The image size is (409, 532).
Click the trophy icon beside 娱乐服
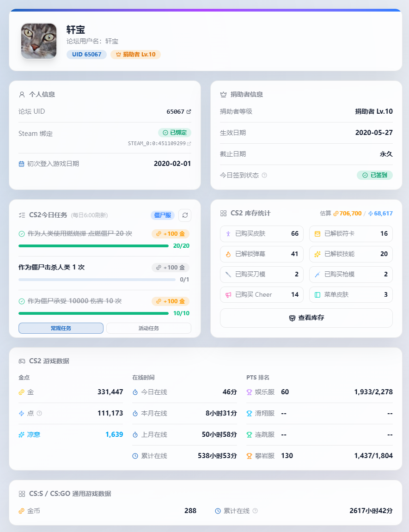click(249, 392)
